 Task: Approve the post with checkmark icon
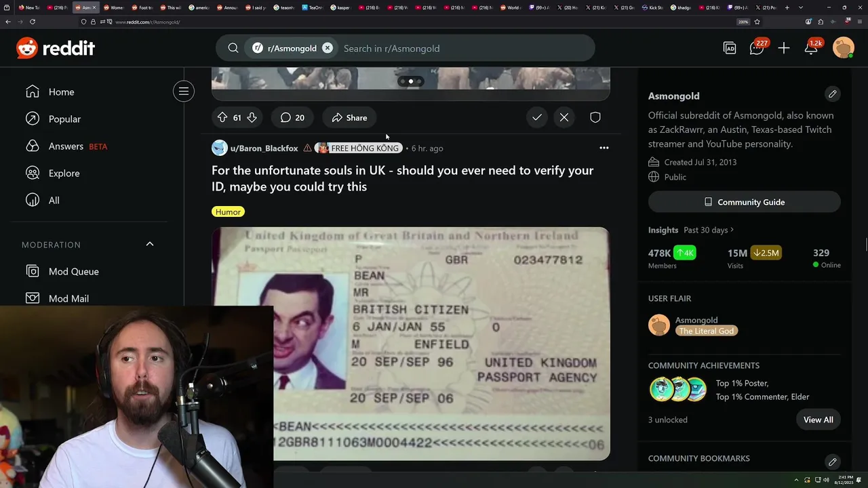pyautogui.click(x=537, y=117)
